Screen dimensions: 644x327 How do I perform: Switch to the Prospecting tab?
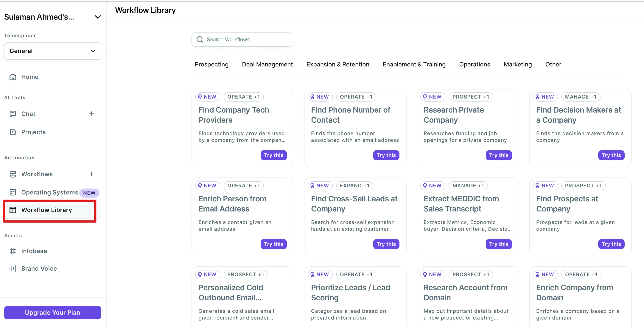pyautogui.click(x=211, y=65)
